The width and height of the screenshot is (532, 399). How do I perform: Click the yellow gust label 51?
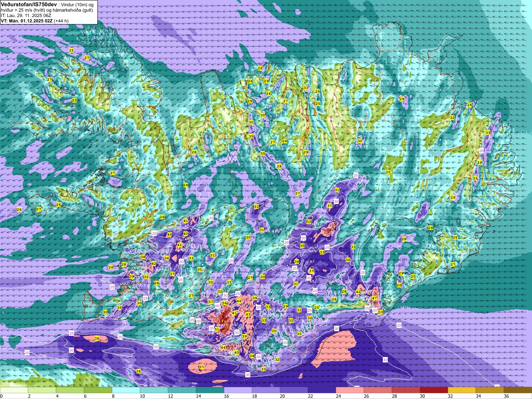point(217,329)
